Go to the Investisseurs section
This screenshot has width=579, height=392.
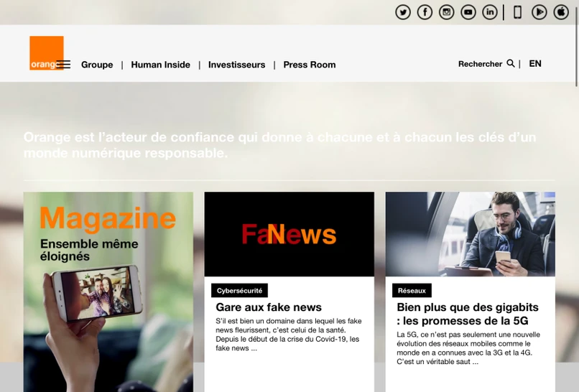(236, 65)
